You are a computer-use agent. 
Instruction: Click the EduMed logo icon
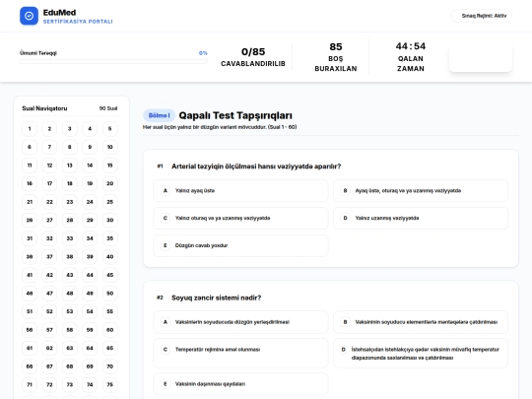pyautogui.click(x=29, y=16)
